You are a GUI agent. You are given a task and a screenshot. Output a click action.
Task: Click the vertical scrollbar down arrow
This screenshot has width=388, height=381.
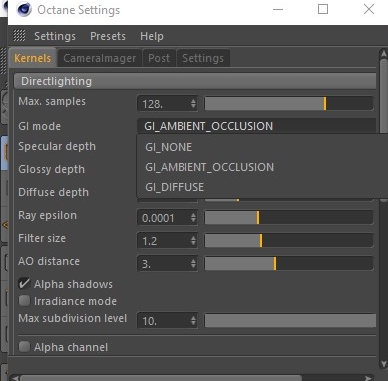click(x=384, y=364)
